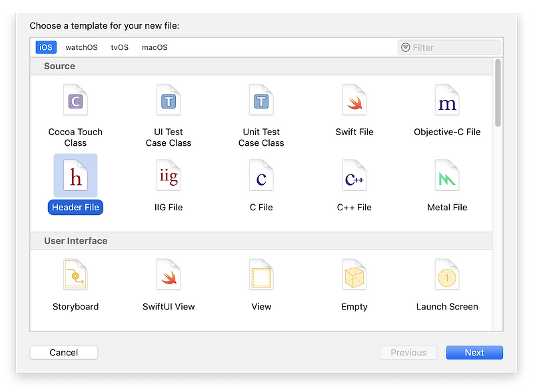Image resolution: width=533 pixels, height=392 pixels.
Task: Select the C++ File template icon
Action: 354,176
